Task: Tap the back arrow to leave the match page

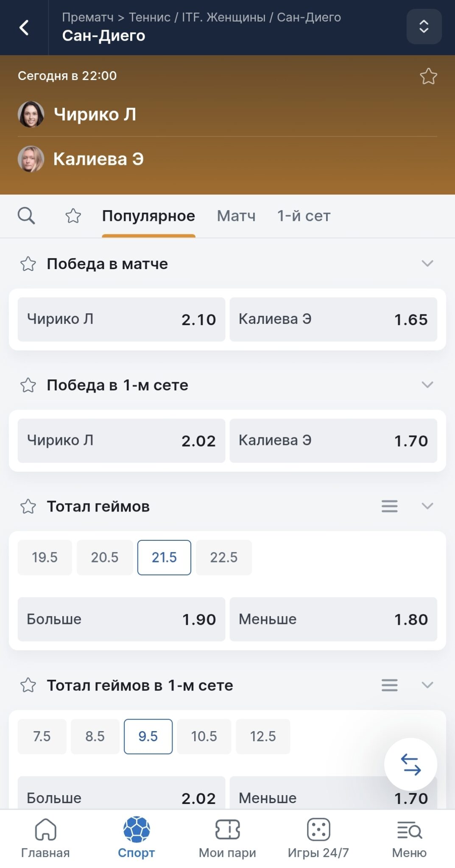Action: click(x=24, y=27)
